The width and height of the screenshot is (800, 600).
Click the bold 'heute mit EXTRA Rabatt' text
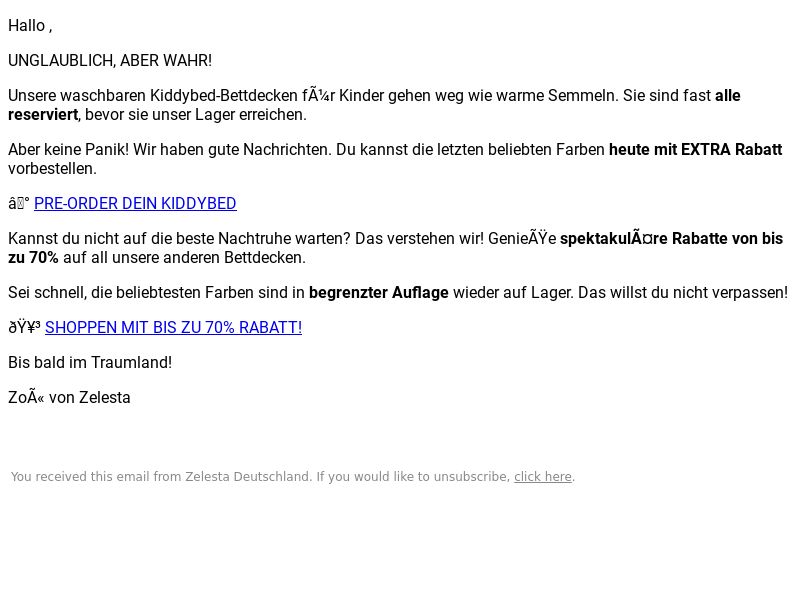[695, 149]
